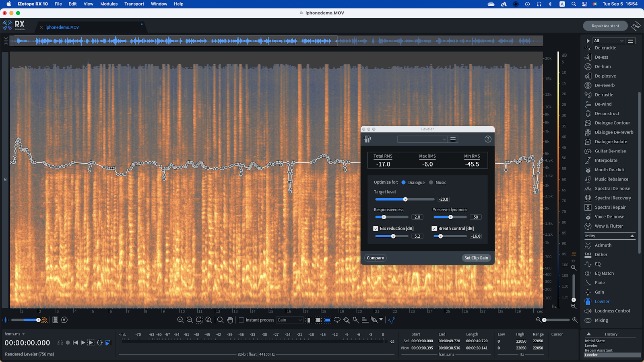Select the De-hum module icon
Viewport: 644px width, 362px height.
click(588, 67)
